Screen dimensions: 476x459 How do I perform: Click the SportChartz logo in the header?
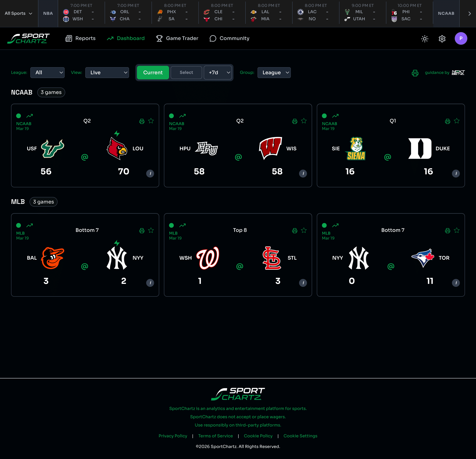coord(28,38)
